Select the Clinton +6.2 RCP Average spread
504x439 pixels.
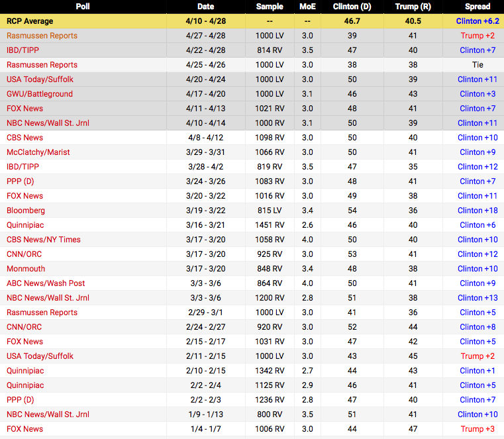[478, 21]
